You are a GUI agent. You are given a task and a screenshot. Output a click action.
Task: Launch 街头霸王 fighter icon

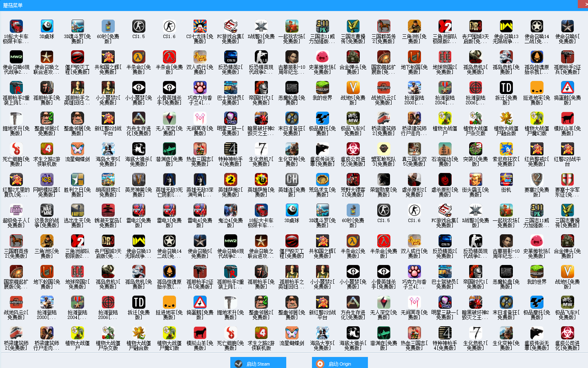[475, 180]
